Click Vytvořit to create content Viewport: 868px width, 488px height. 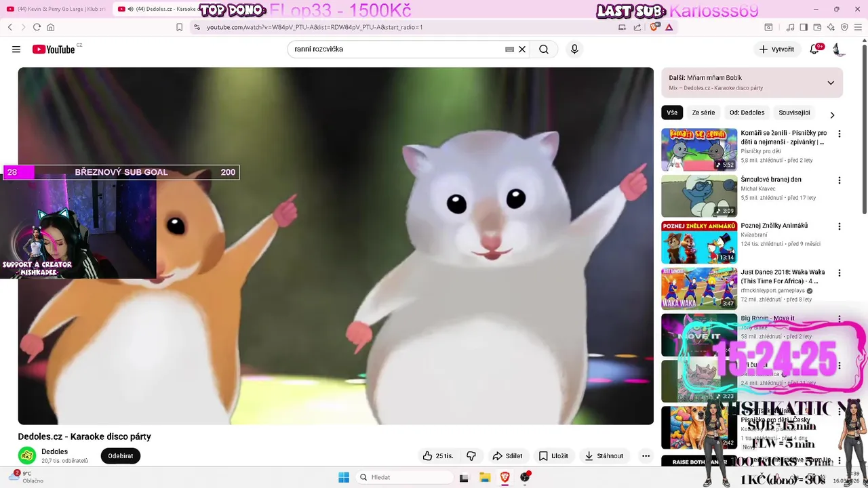pyautogui.click(x=776, y=49)
